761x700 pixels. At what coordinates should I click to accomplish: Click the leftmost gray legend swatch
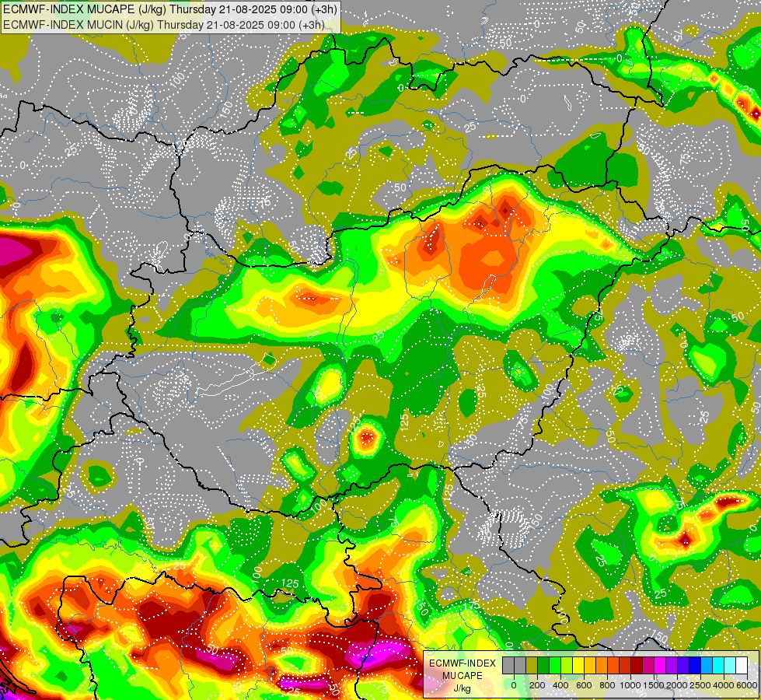coord(508,665)
